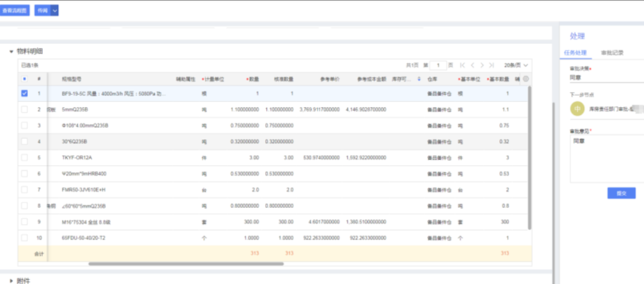Click the 提交 submit button
This screenshot has height=284, width=644.
[621, 193]
